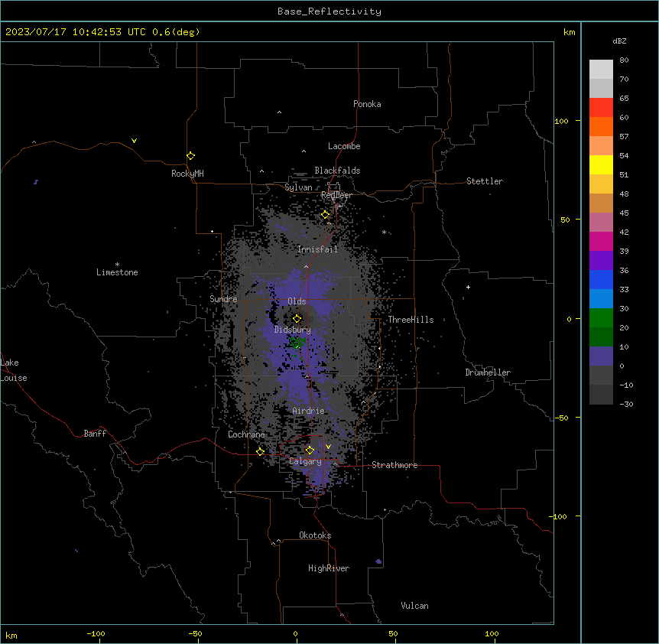Image resolution: width=659 pixels, height=644 pixels.
Task: Click the Base_Reflectivity title text
Action: [x=329, y=11]
